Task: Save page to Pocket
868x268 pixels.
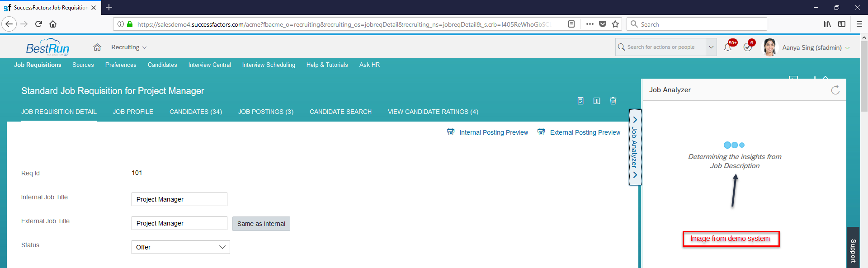Action: point(603,24)
